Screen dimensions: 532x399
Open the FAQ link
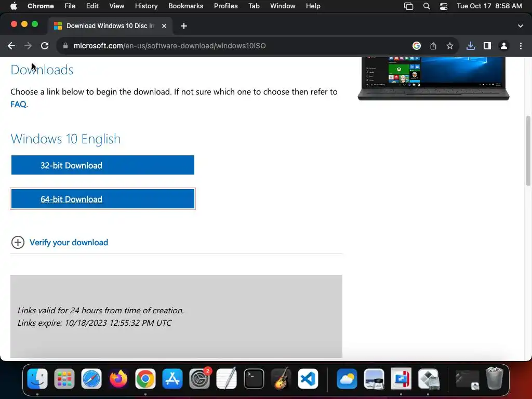18,104
